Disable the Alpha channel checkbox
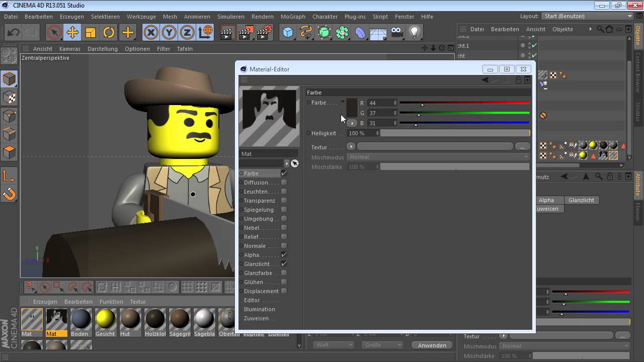 [284, 255]
